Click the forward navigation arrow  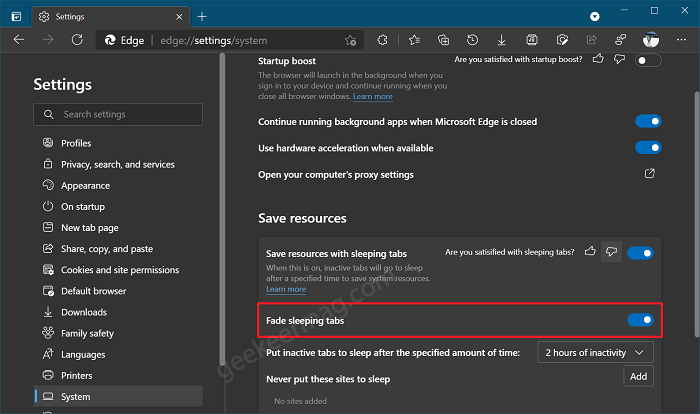[x=48, y=40]
